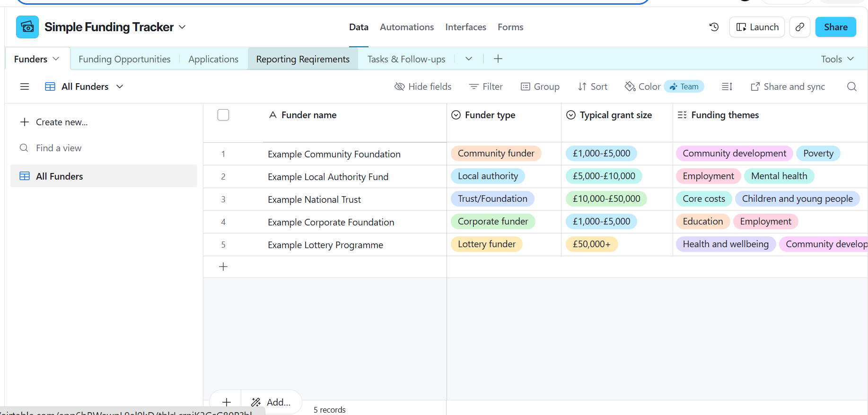The width and height of the screenshot is (868, 415).
Task: Click the blue Share button
Action: tap(835, 27)
